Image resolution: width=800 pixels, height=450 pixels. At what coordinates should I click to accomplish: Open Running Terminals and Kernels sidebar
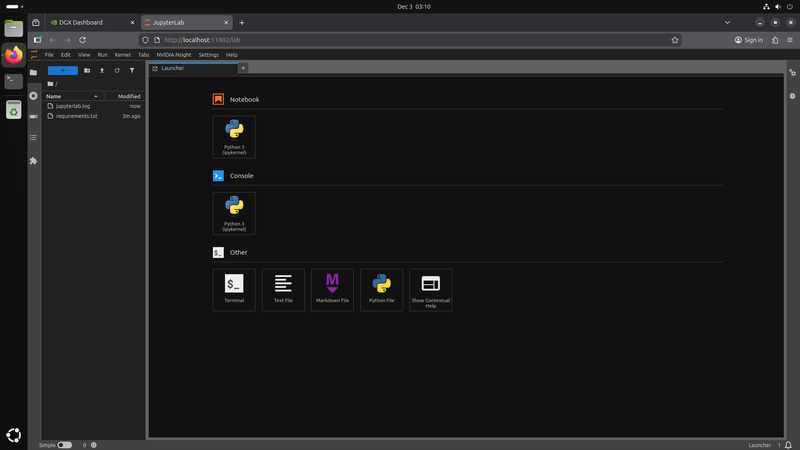[x=34, y=96]
